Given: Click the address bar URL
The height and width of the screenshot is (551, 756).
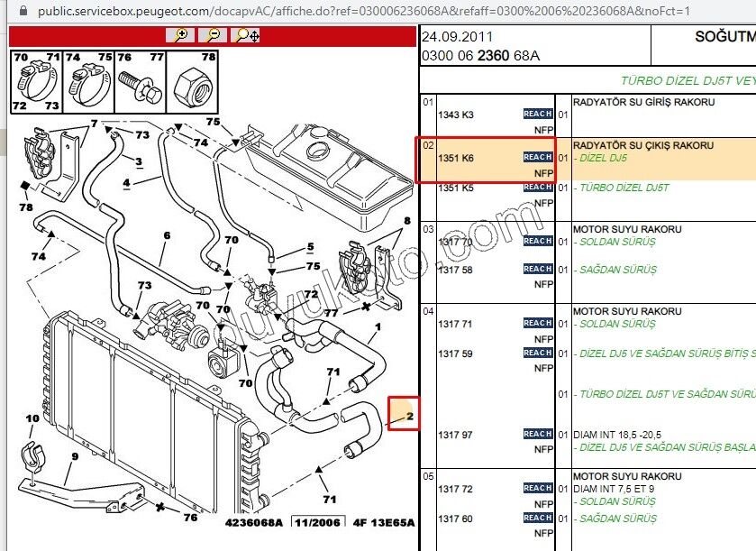Looking at the screenshot, I should click(x=364, y=11).
